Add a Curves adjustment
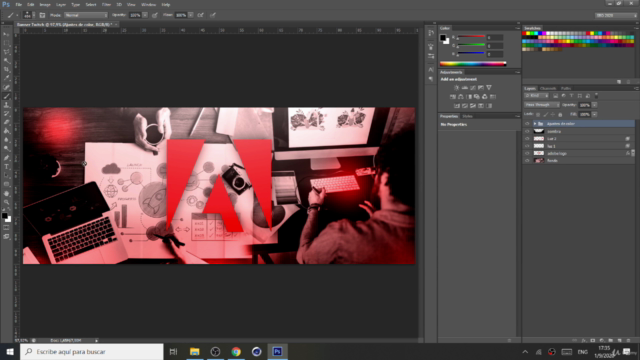 pyautogui.click(x=473, y=88)
